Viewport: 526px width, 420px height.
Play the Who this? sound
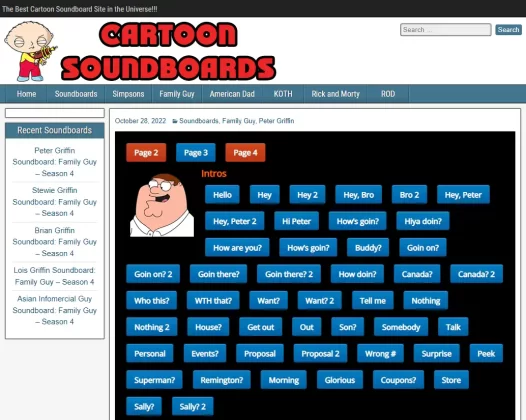152,301
